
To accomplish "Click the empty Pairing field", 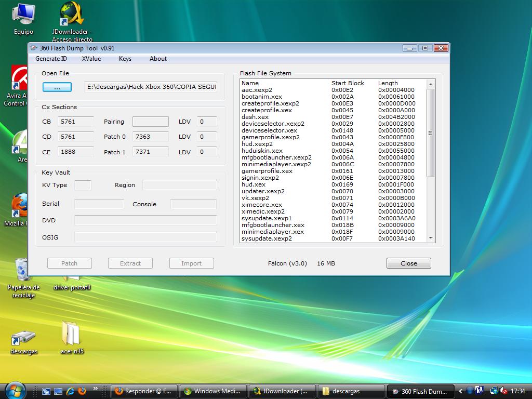I will click(151, 122).
